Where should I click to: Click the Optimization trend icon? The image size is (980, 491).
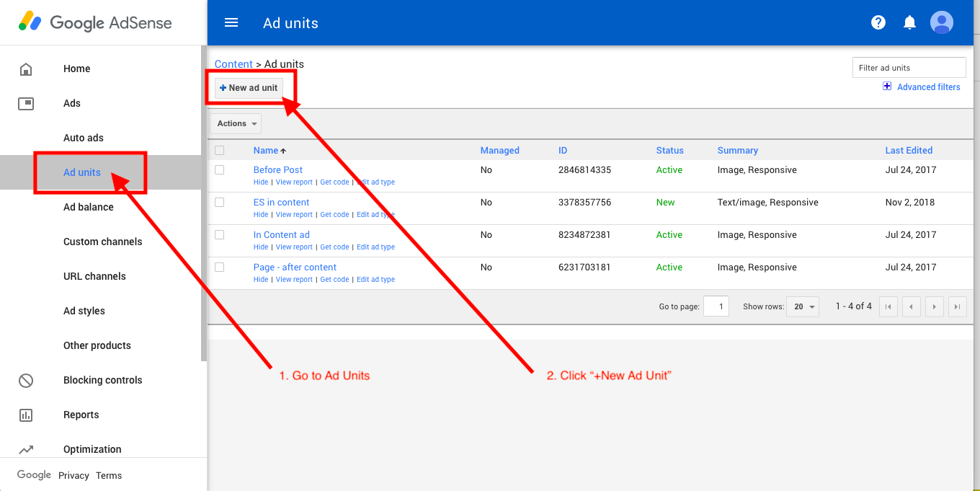click(x=26, y=449)
